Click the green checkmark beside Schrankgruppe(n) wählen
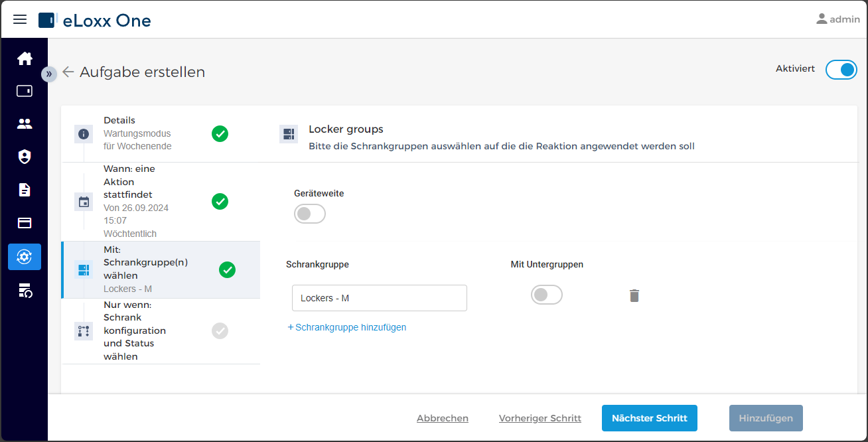868x442 pixels. pyautogui.click(x=227, y=269)
